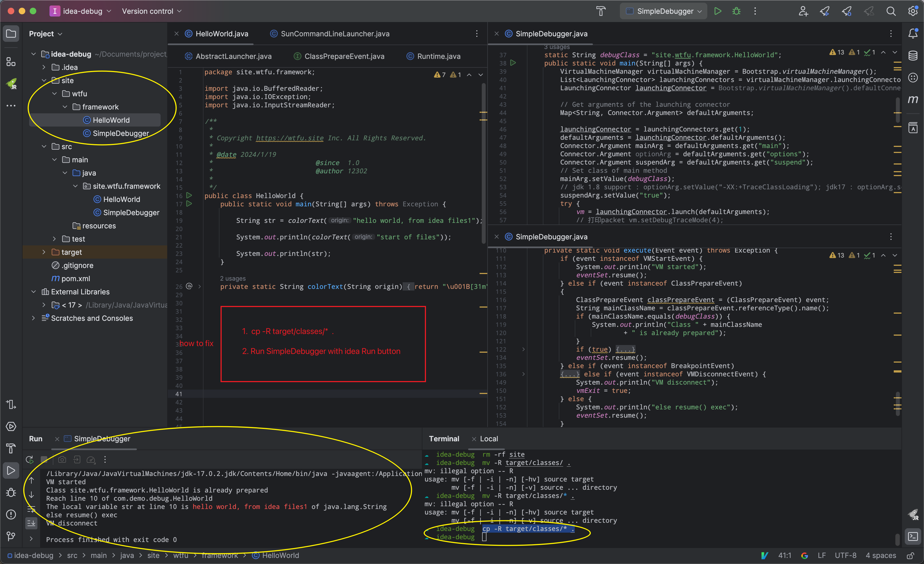Open the Database tool window icon
924x564 pixels.
[913, 56]
